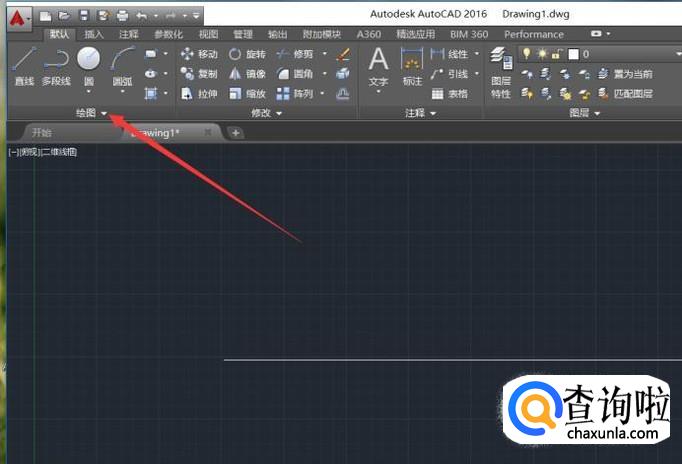Select the 复制 copy tool
The width and height of the screenshot is (682, 464).
(x=199, y=73)
